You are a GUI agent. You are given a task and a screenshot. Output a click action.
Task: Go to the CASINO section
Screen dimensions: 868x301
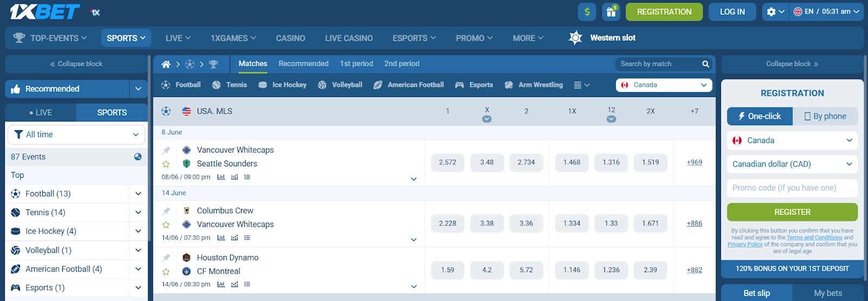(x=290, y=38)
